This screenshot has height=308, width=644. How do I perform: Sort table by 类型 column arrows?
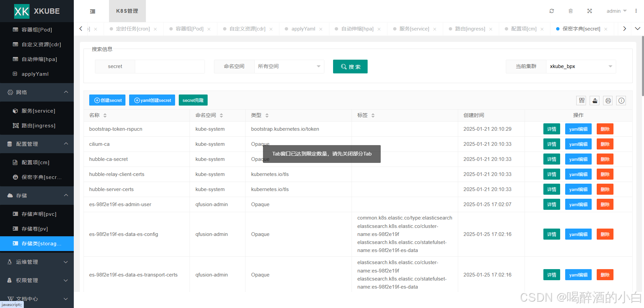coord(267,115)
